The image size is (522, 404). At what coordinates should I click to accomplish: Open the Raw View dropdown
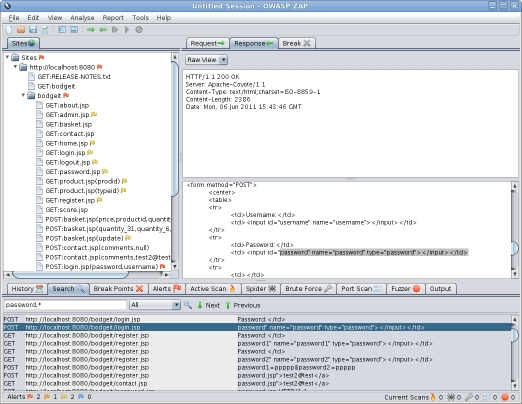pos(206,60)
